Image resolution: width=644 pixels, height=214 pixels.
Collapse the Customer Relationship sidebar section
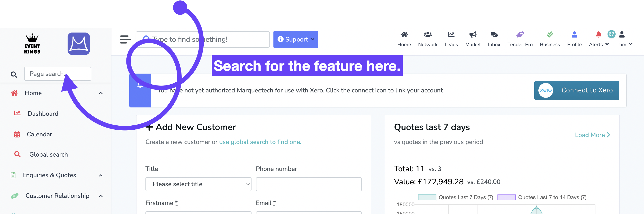[x=101, y=196]
